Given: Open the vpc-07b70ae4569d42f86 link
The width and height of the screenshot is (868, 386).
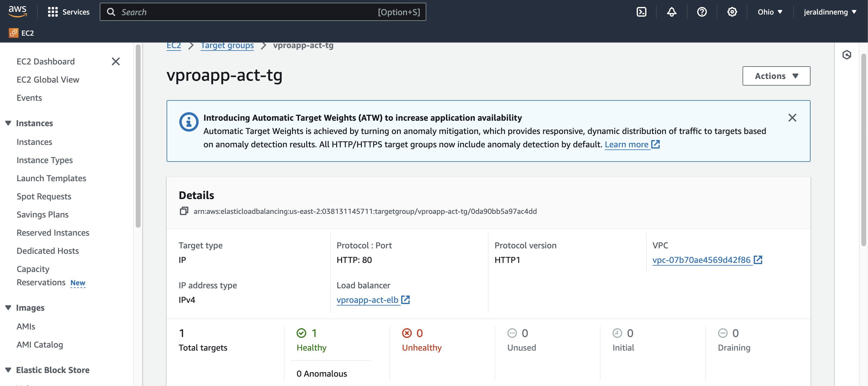Looking at the screenshot, I should click(x=701, y=260).
